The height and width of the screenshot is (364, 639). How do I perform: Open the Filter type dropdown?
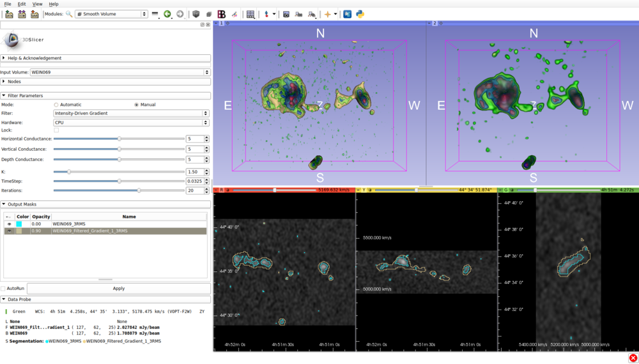[x=131, y=114]
